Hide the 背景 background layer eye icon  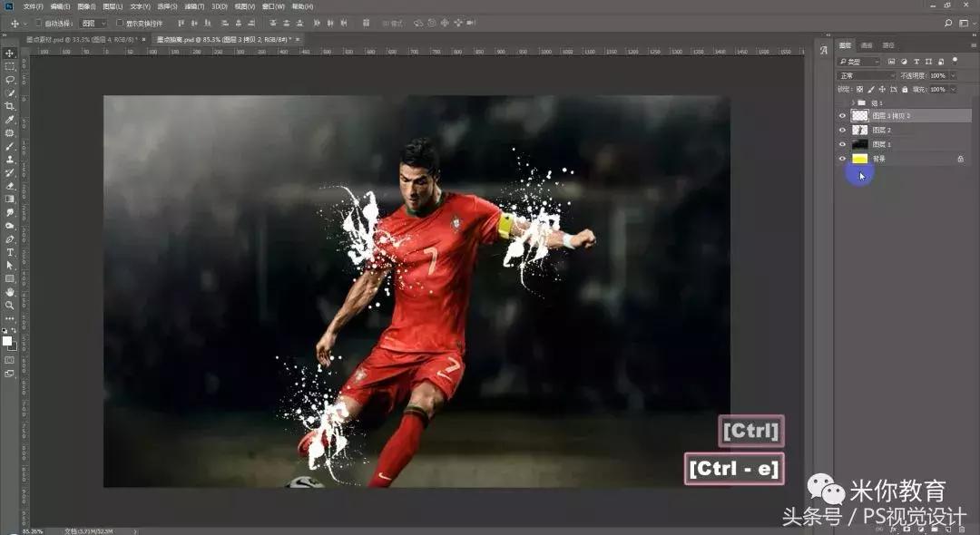842,159
